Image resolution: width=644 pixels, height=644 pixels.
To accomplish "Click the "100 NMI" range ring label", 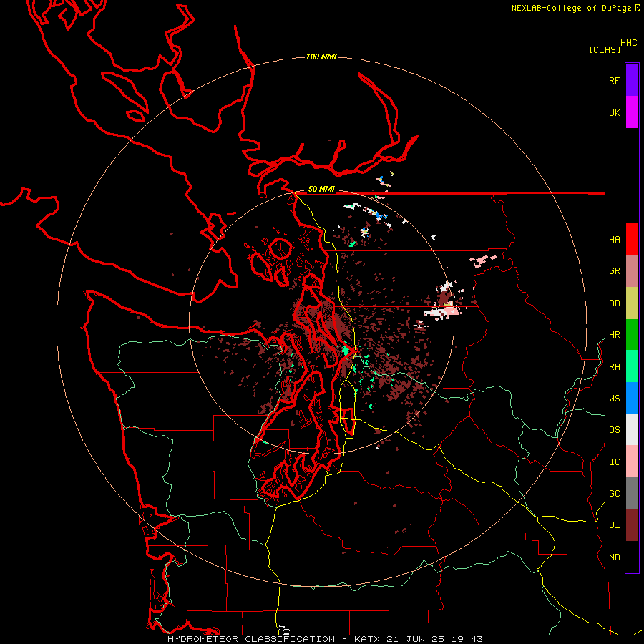I will [321, 57].
